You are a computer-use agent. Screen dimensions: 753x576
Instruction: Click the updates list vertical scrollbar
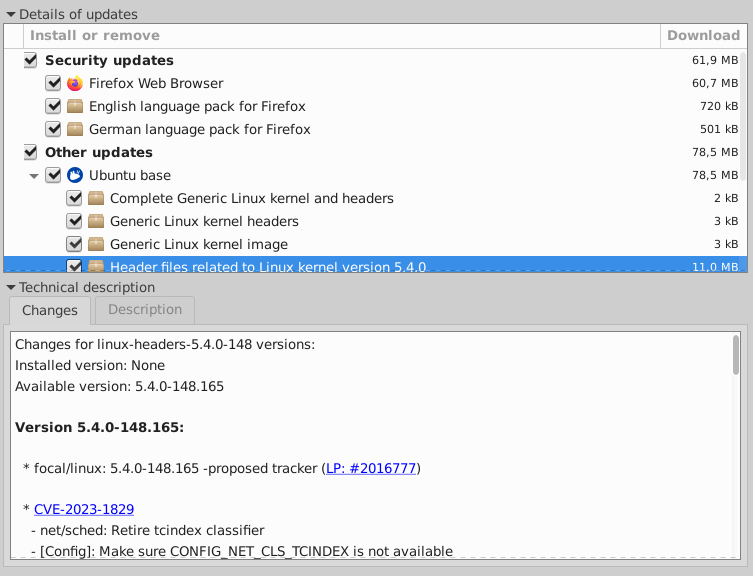click(x=744, y=115)
